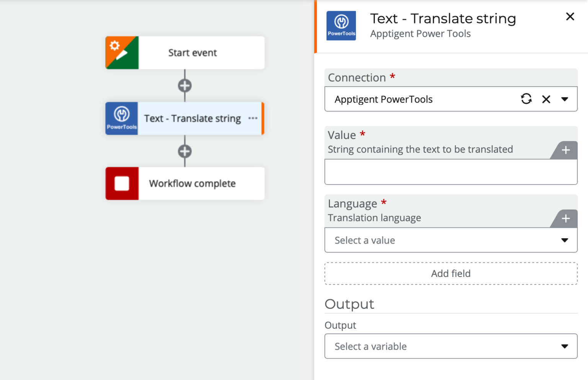Viewport: 588px width, 380px height.
Task: Clear the selected connection with the X icon
Action: [x=546, y=99]
